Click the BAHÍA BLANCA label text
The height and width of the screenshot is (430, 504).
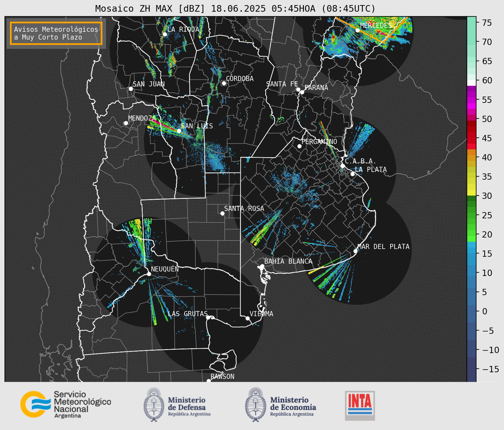click(288, 262)
